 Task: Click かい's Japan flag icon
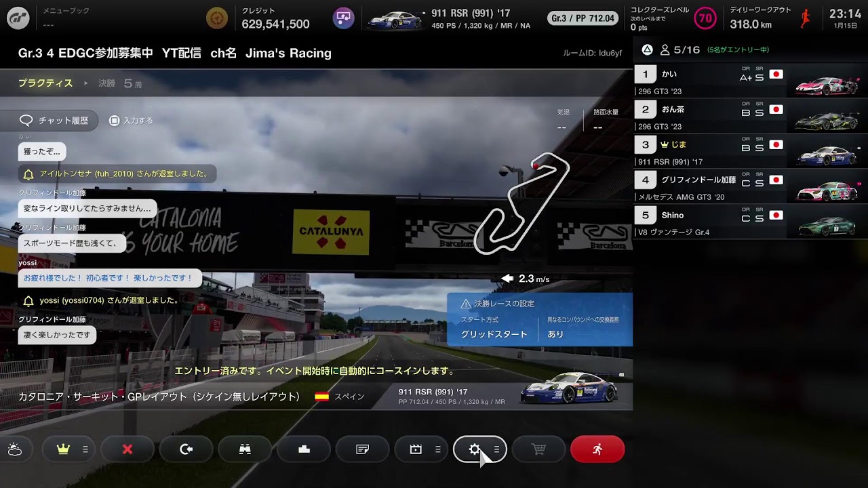776,75
